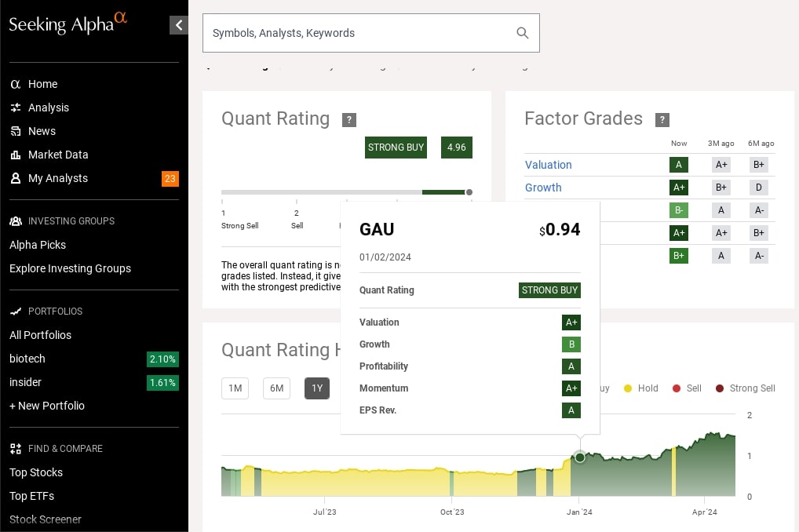Open Alpha Picks in the sidebar
The width and height of the screenshot is (799, 532).
tap(38, 245)
